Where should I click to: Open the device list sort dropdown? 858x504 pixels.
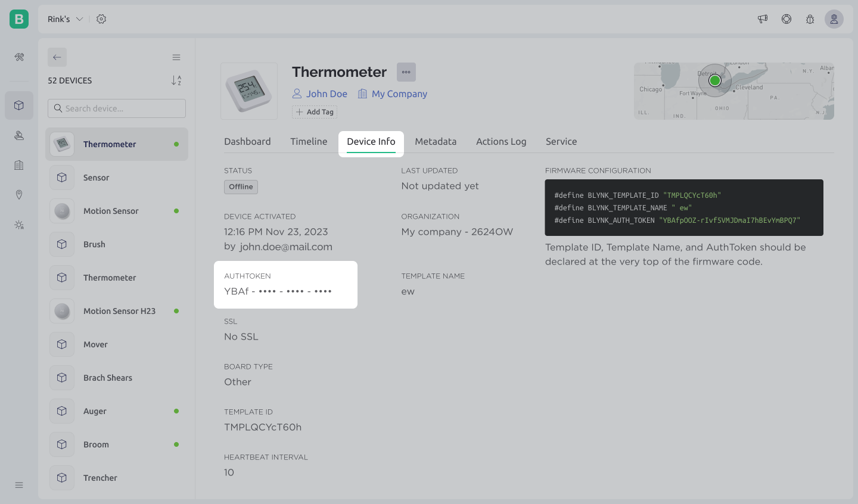(176, 80)
